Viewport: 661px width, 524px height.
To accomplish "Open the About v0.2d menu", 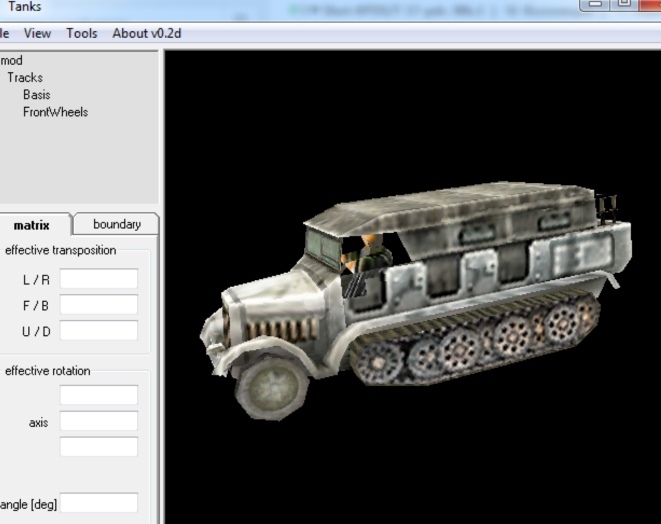I will coord(147,33).
